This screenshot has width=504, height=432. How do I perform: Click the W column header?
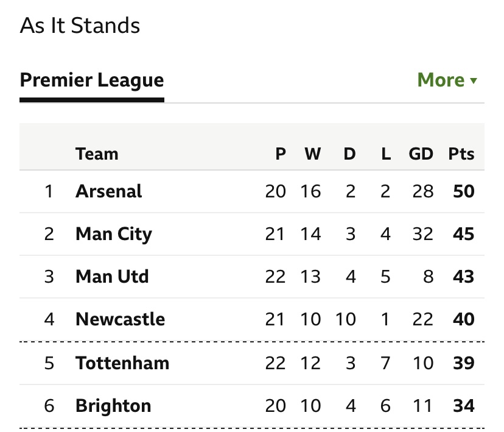click(312, 154)
